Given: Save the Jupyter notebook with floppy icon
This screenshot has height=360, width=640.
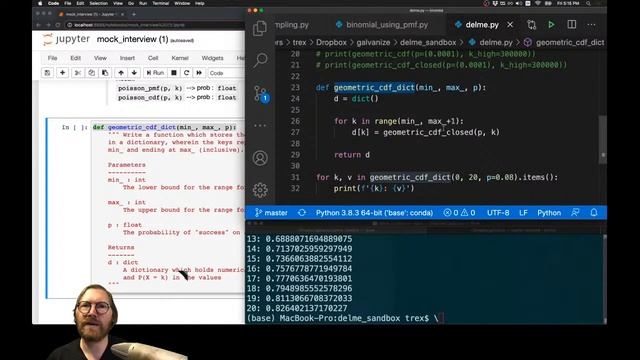Looking at the screenshot, I should pyautogui.click(x=47, y=73).
